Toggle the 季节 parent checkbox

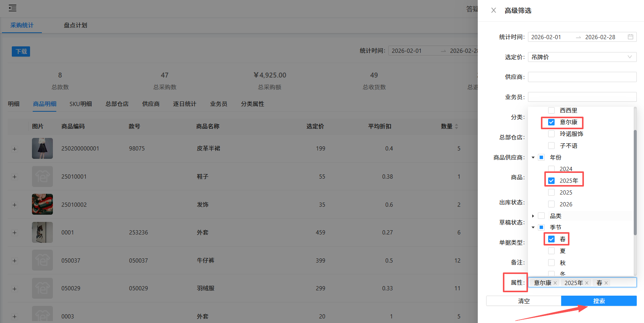coord(541,227)
